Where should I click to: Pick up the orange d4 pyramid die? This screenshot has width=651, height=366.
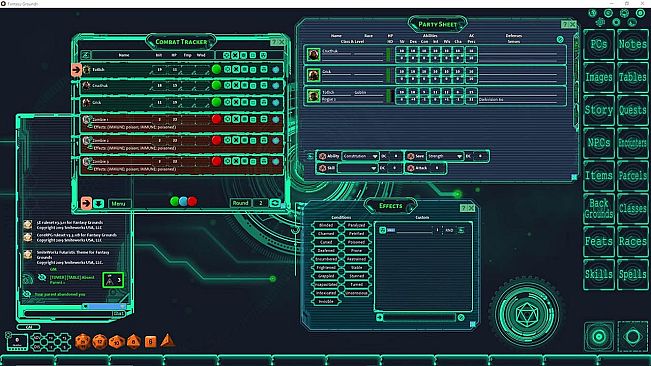tap(167, 340)
